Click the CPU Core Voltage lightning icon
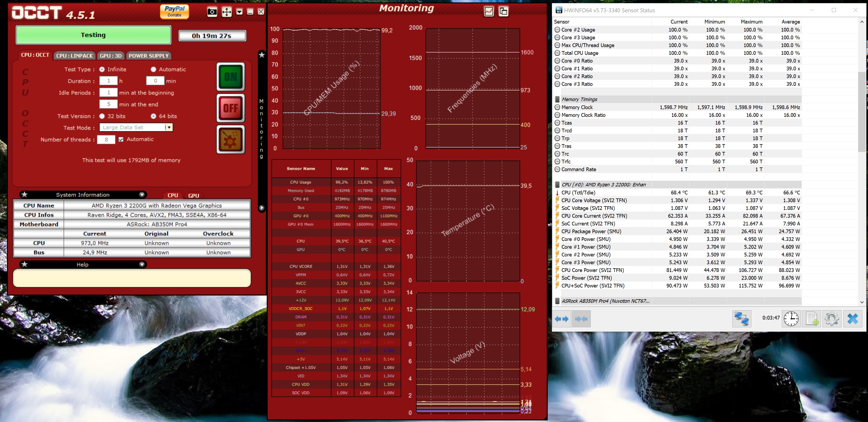This screenshot has height=422, width=868. (557, 200)
